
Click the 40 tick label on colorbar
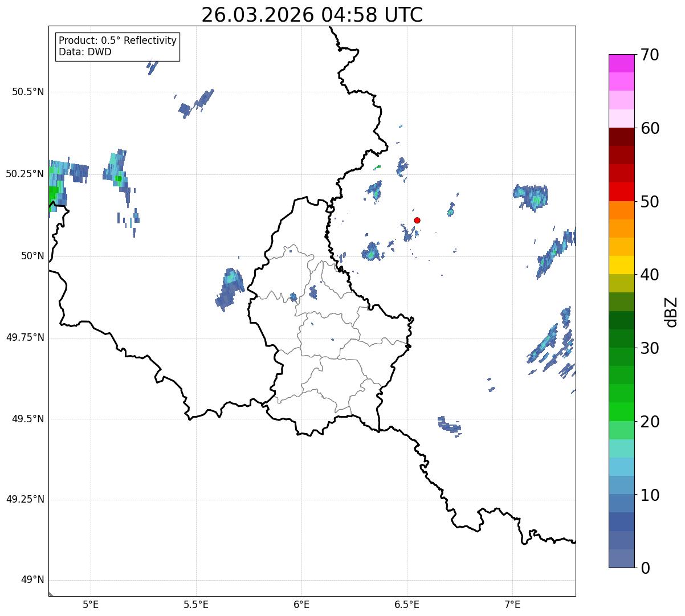[650, 275]
